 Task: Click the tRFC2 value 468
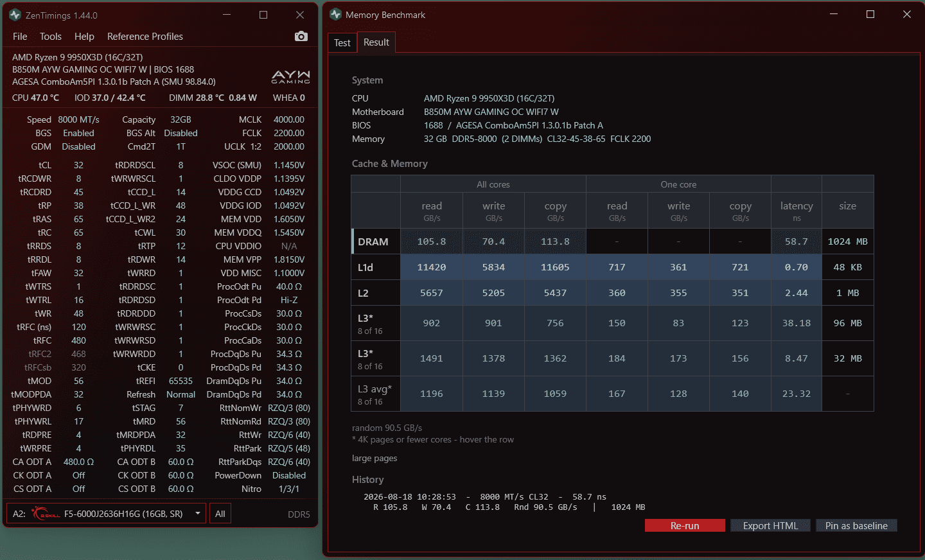pyautogui.click(x=78, y=354)
